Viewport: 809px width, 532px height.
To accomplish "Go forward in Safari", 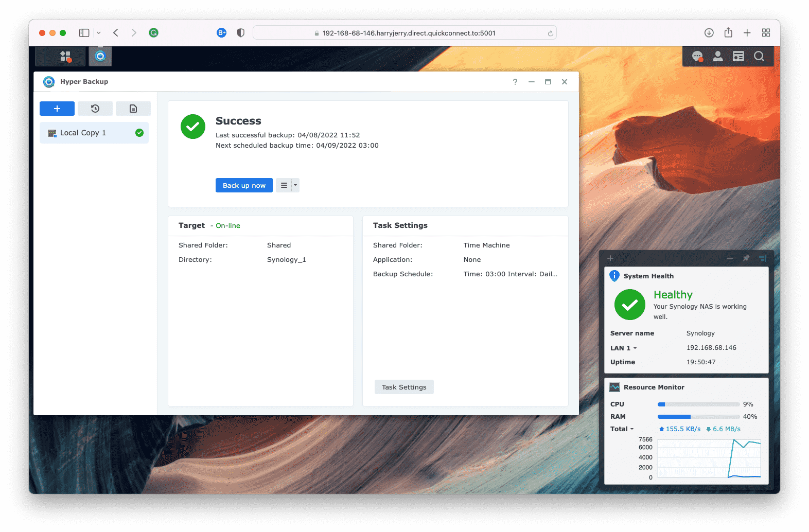I will 134,33.
